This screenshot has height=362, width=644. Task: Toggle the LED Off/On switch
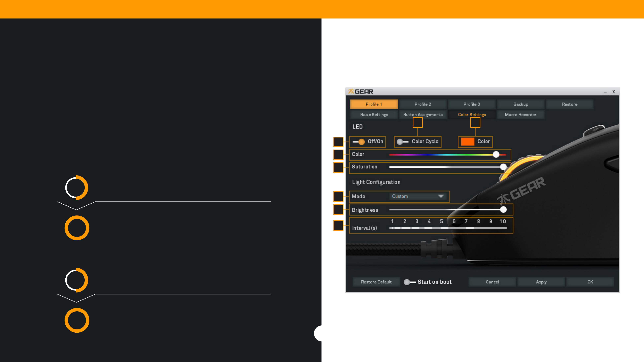pyautogui.click(x=359, y=142)
